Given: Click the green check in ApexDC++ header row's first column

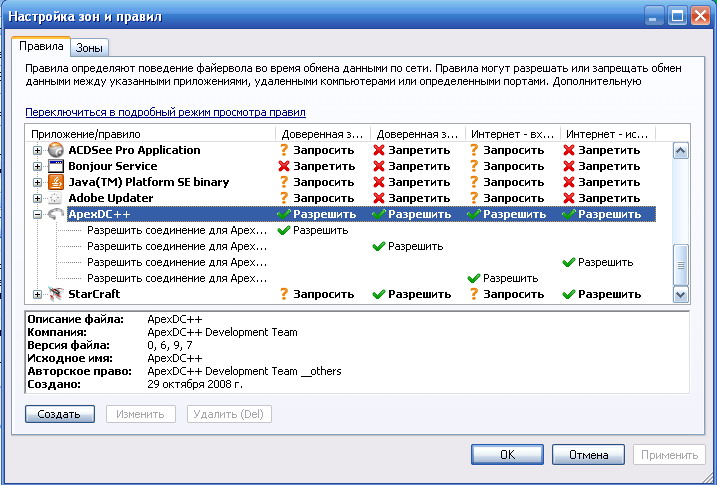Looking at the screenshot, I should pos(284,214).
